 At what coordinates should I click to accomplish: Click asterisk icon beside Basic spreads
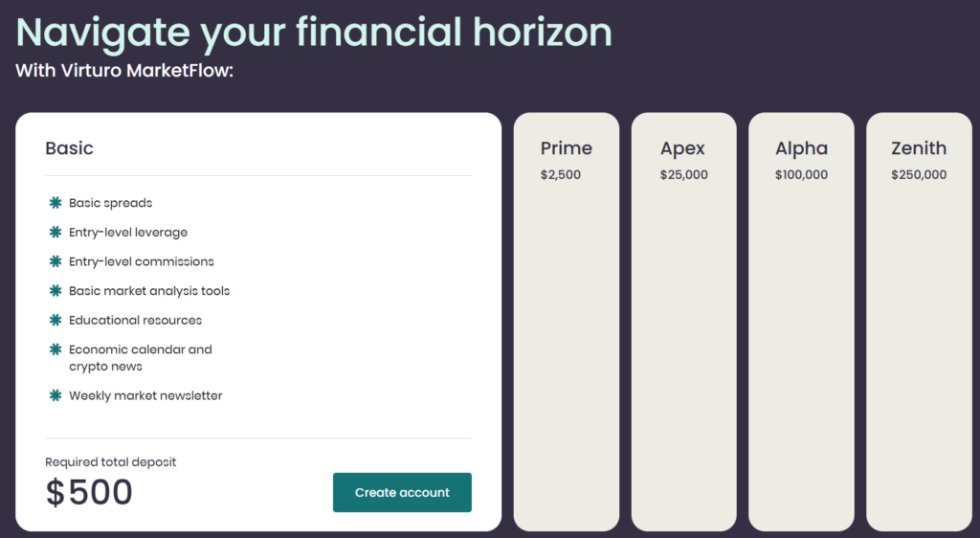pyautogui.click(x=55, y=203)
